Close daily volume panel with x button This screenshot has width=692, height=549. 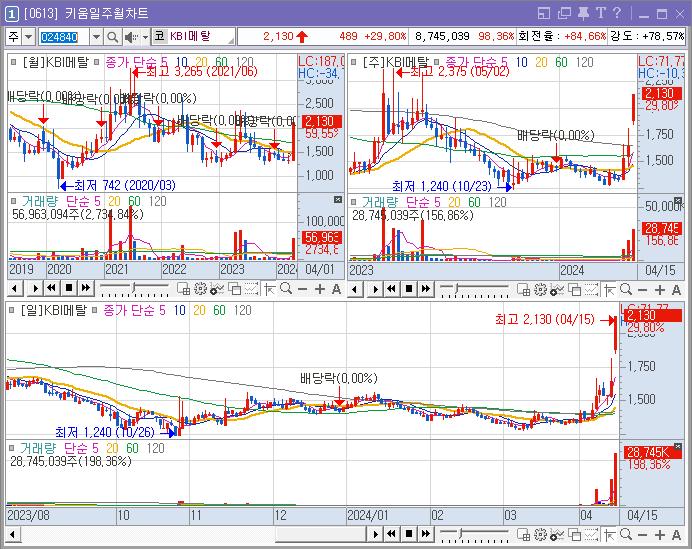point(678,447)
